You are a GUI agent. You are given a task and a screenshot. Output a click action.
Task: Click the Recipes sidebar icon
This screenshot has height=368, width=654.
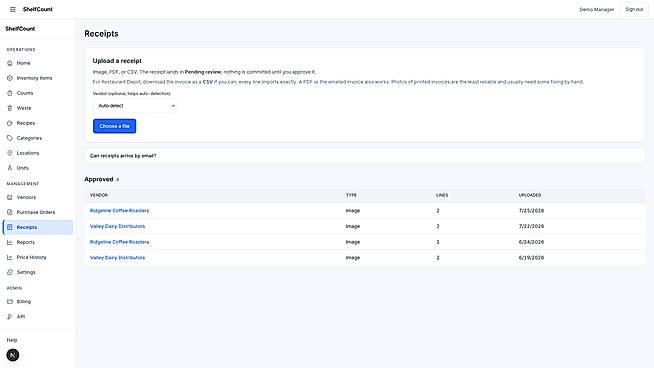10,123
